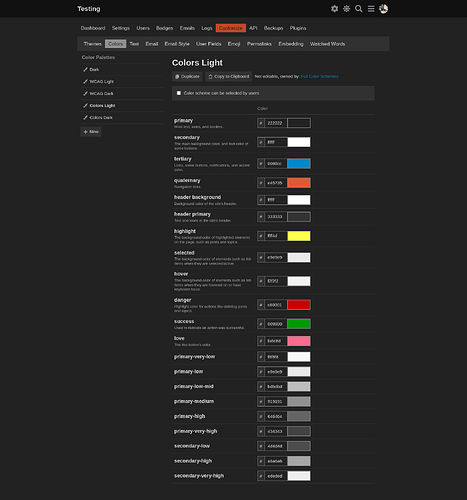This screenshot has height=500, width=467.
Task: Switch to the Emoji sub-tab
Action: pyautogui.click(x=234, y=44)
